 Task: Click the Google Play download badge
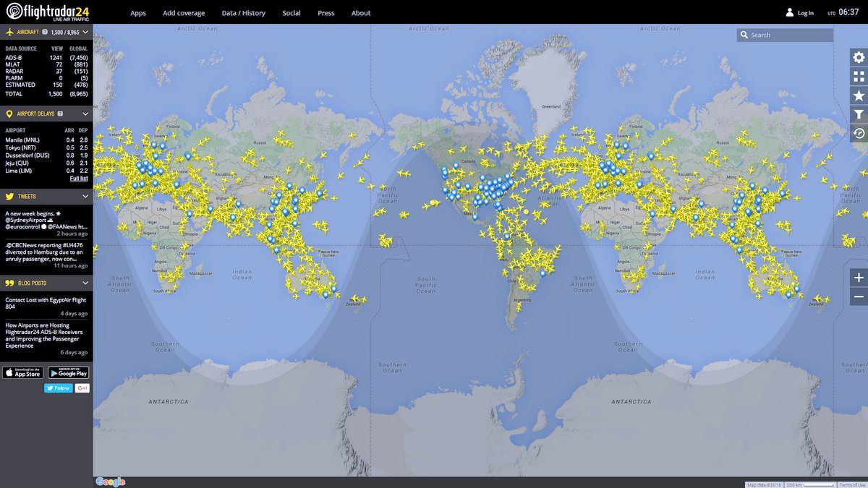pyautogui.click(x=68, y=372)
